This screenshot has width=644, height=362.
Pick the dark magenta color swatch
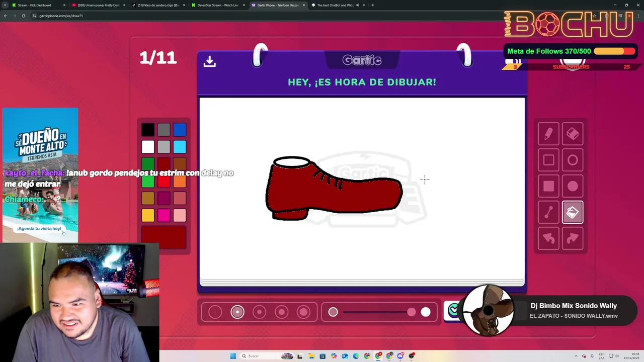pos(164,198)
